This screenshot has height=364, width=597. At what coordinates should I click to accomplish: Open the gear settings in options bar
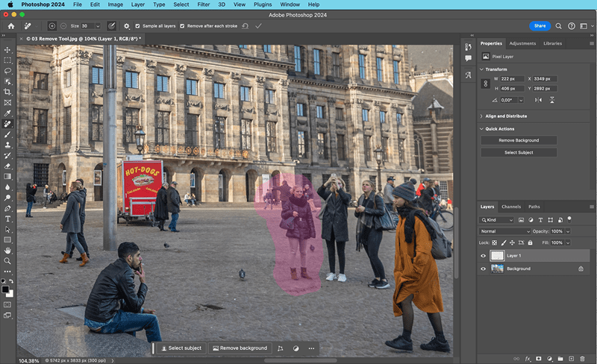[x=126, y=26]
